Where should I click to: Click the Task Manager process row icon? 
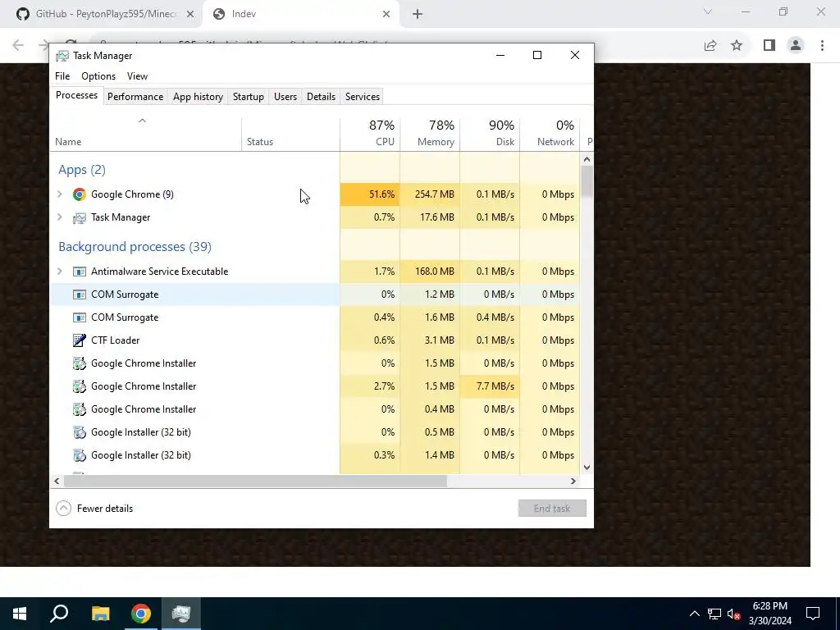[x=80, y=217]
